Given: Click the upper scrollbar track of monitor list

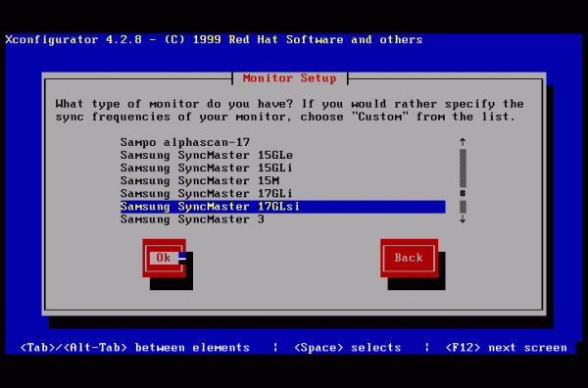Looking at the screenshot, I should [x=463, y=168].
